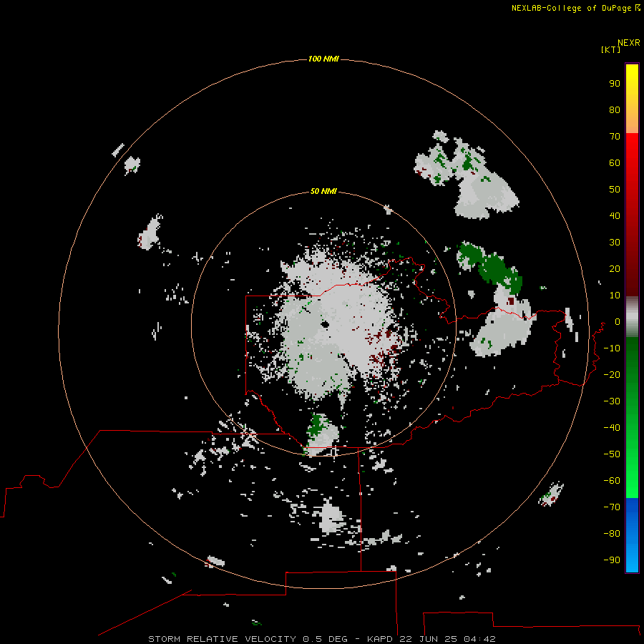The height and width of the screenshot is (644, 644).
Task: Click the -80 value on velocity scale
Action: tap(612, 534)
